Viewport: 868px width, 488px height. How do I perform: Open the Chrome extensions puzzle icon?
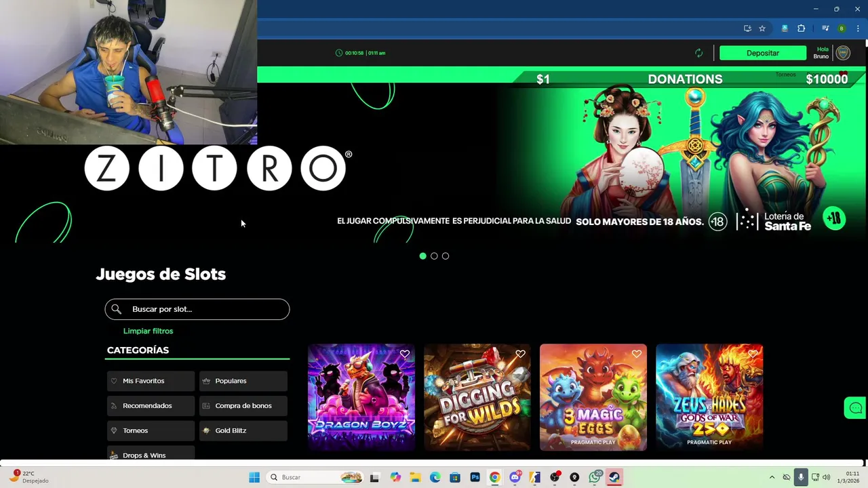[x=801, y=28]
